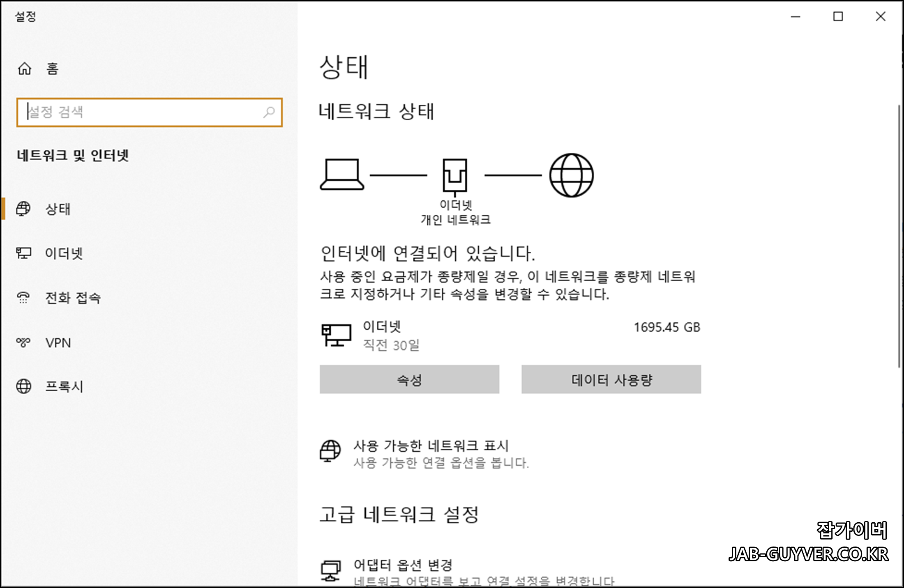The width and height of the screenshot is (904, 588).
Task: Open the 프록시 globe icon
Action: 23,386
